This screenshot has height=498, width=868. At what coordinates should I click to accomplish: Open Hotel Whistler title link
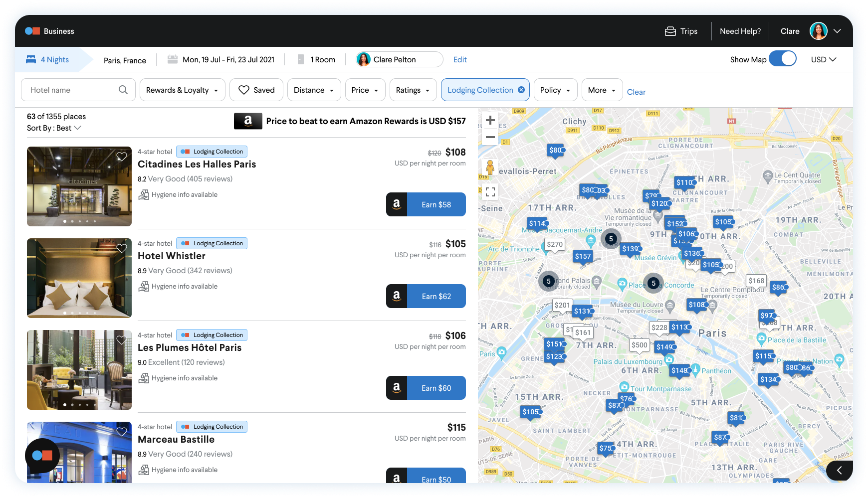point(172,256)
